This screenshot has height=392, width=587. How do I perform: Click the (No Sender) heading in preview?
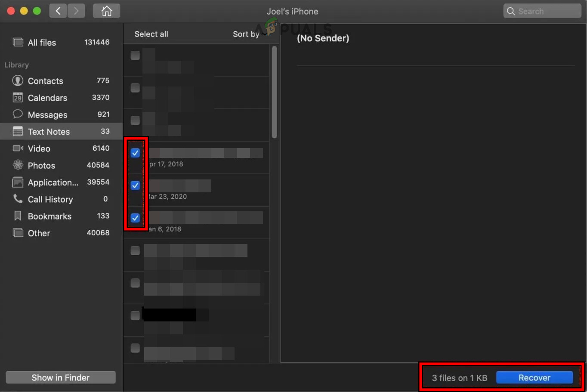(x=323, y=38)
